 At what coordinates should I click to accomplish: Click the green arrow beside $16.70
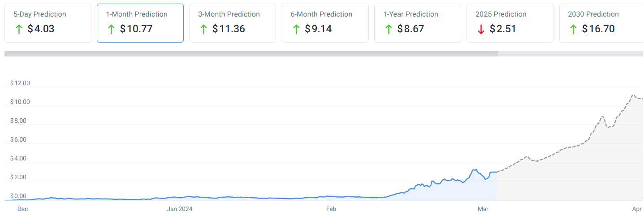pos(573,29)
